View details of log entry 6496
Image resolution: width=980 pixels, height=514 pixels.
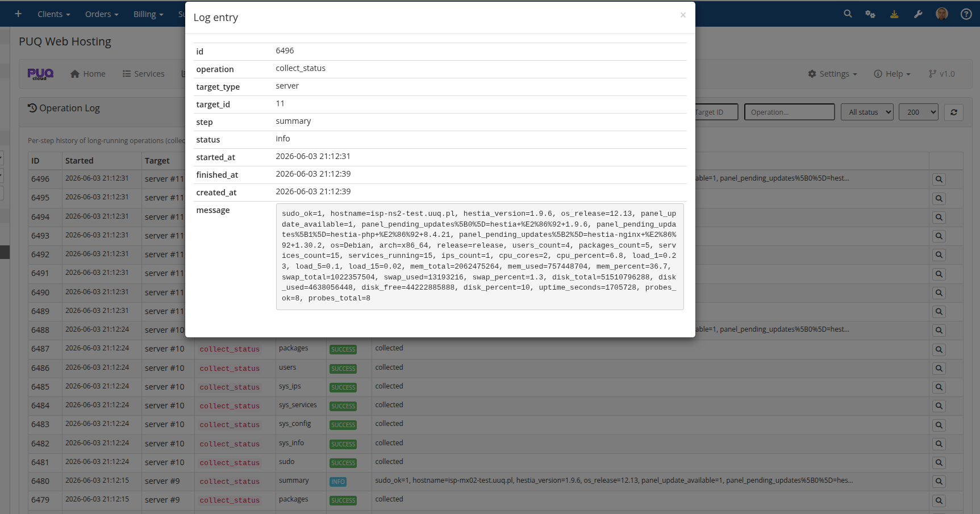tap(939, 179)
